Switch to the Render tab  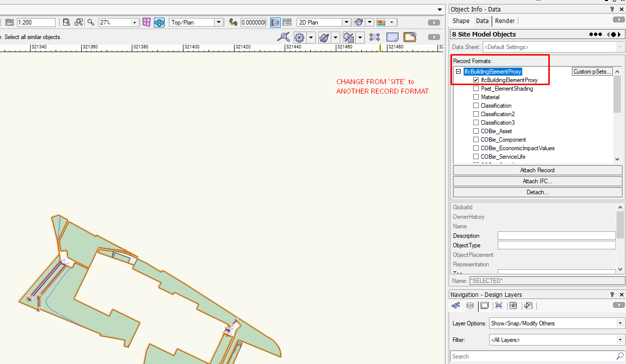click(x=505, y=21)
